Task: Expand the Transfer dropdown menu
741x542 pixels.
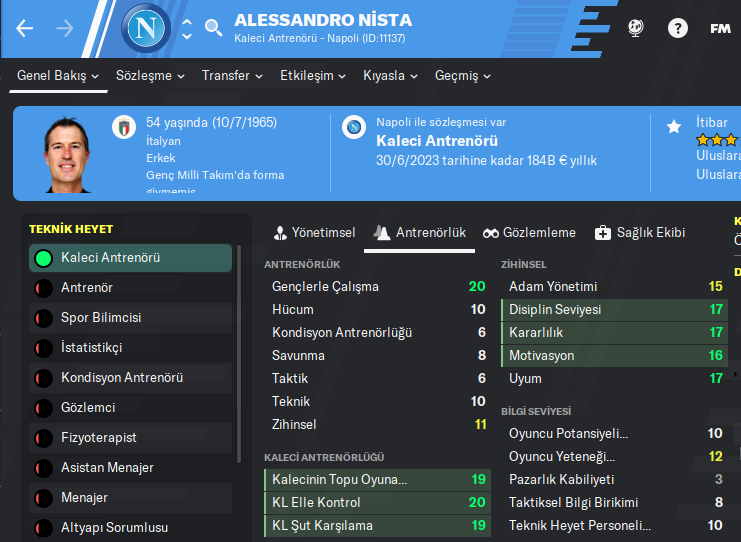Action: point(232,76)
